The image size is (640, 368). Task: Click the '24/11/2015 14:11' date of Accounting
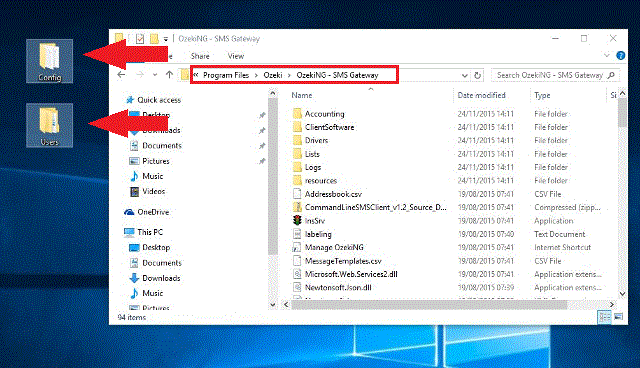tap(486, 114)
